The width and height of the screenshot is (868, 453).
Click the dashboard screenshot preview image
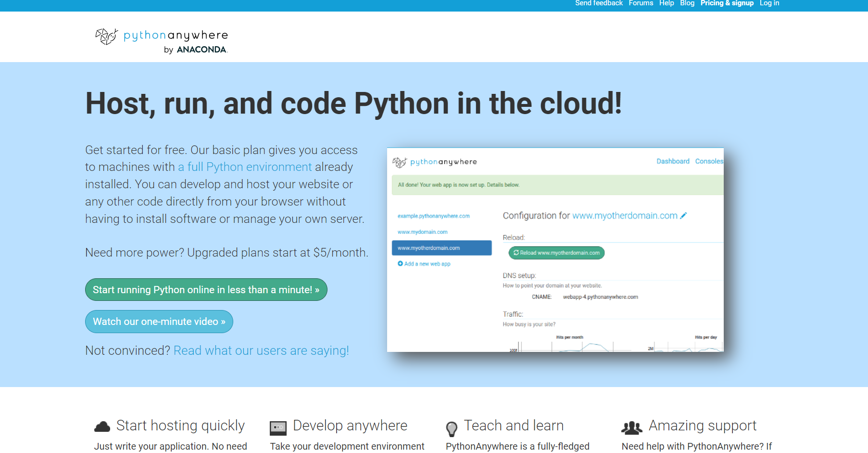pyautogui.click(x=555, y=250)
